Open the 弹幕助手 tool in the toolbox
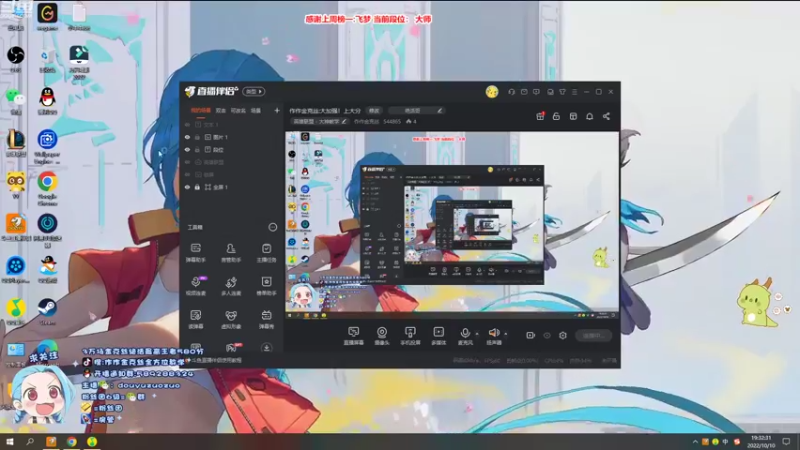Viewport: 800px width, 450px height. click(x=195, y=253)
